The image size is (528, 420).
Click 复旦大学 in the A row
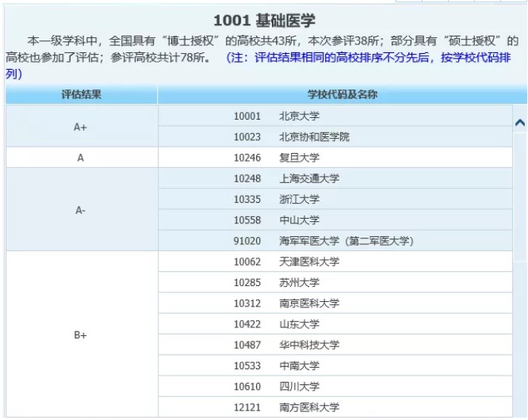tap(299, 158)
